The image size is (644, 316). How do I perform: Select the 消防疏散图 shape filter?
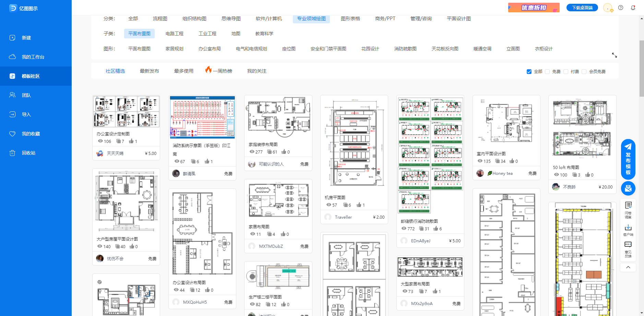click(405, 49)
